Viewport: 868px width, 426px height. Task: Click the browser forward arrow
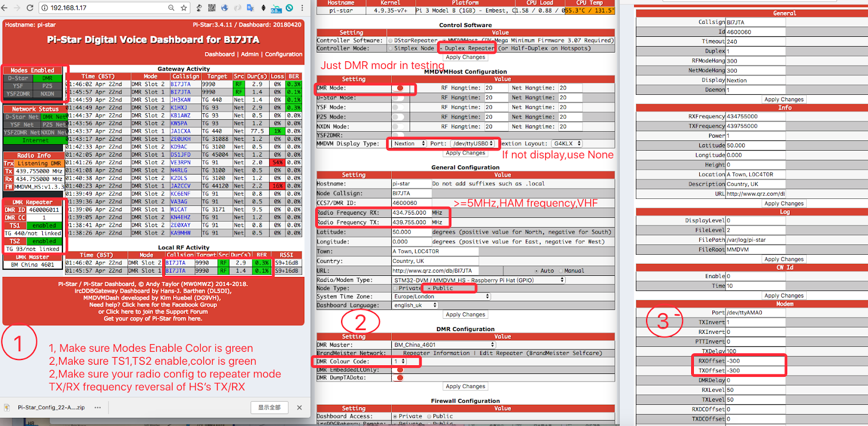(x=17, y=8)
